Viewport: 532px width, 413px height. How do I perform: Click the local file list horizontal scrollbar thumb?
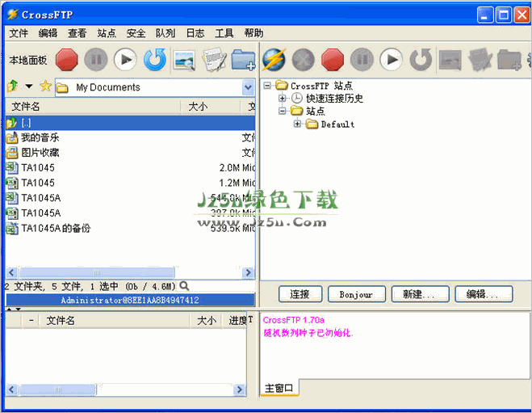97,272
